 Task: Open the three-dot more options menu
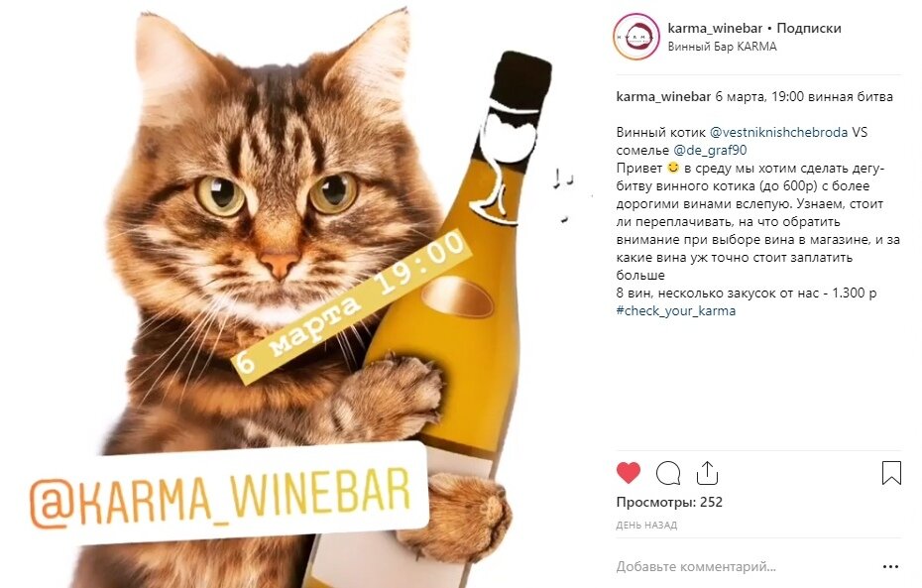(891, 567)
